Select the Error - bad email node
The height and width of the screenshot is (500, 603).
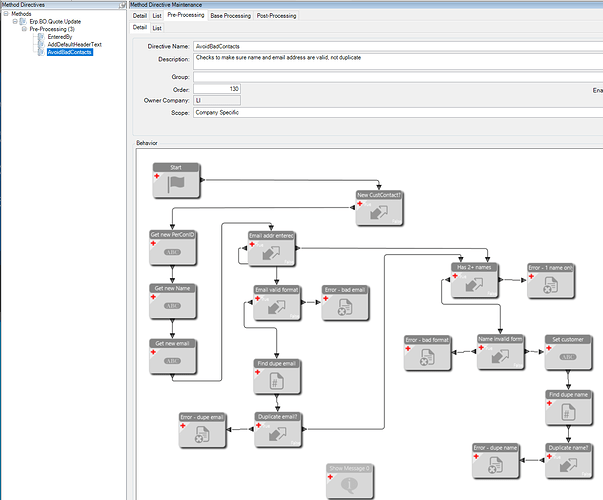click(345, 303)
